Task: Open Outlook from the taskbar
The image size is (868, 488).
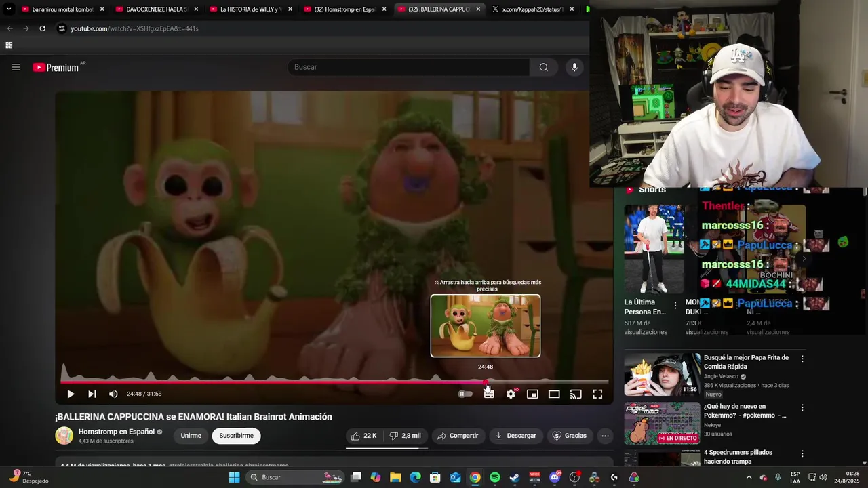Action: click(x=455, y=477)
